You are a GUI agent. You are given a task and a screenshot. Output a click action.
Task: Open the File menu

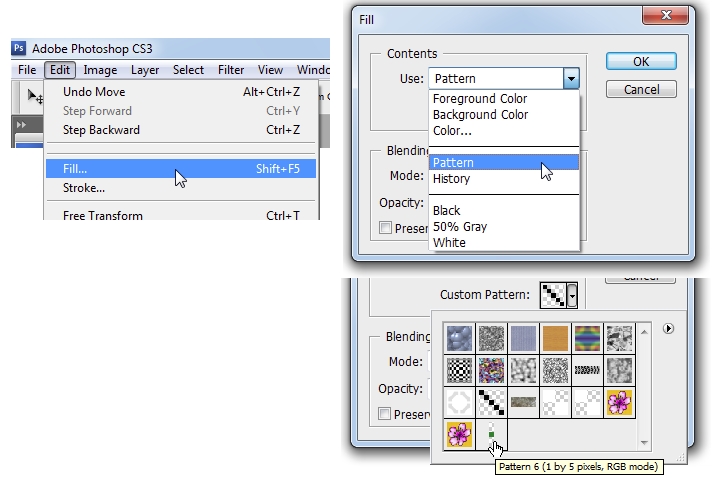[x=27, y=70]
